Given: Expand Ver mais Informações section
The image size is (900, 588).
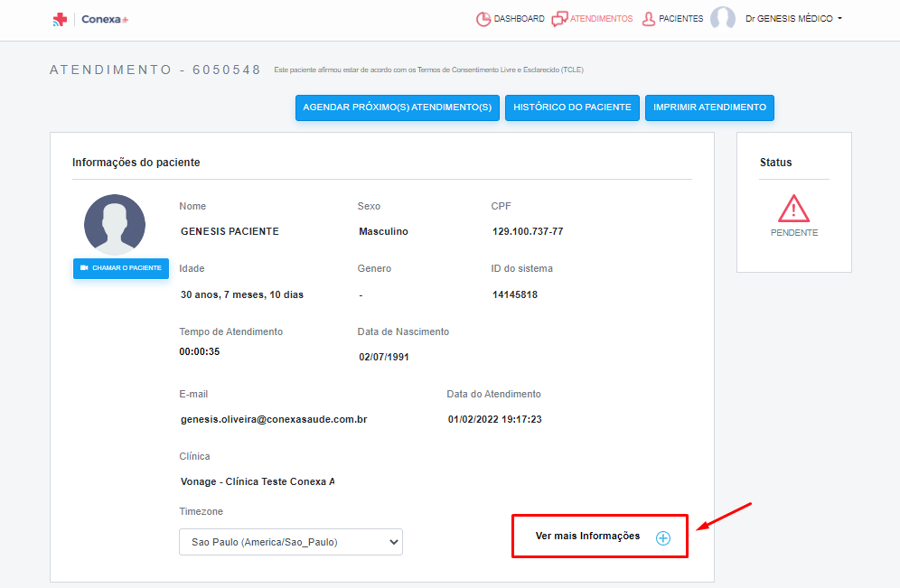Looking at the screenshot, I should coord(600,537).
